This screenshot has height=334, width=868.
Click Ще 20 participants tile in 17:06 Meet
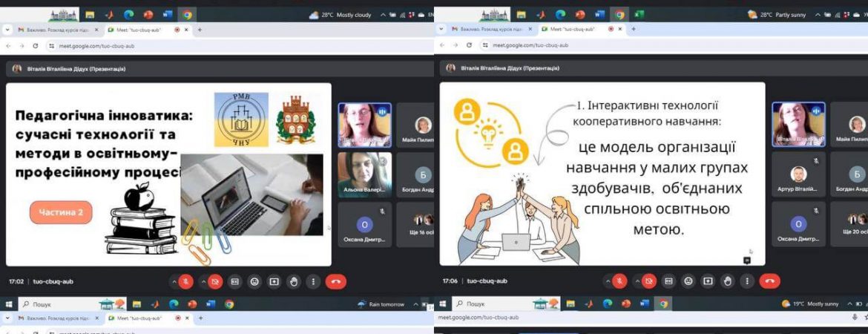(x=849, y=223)
